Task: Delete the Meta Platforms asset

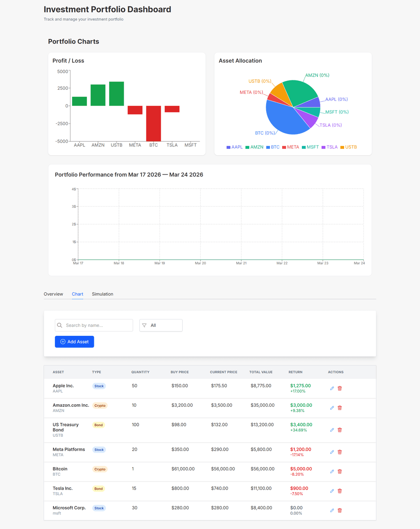Action: point(340,452)
